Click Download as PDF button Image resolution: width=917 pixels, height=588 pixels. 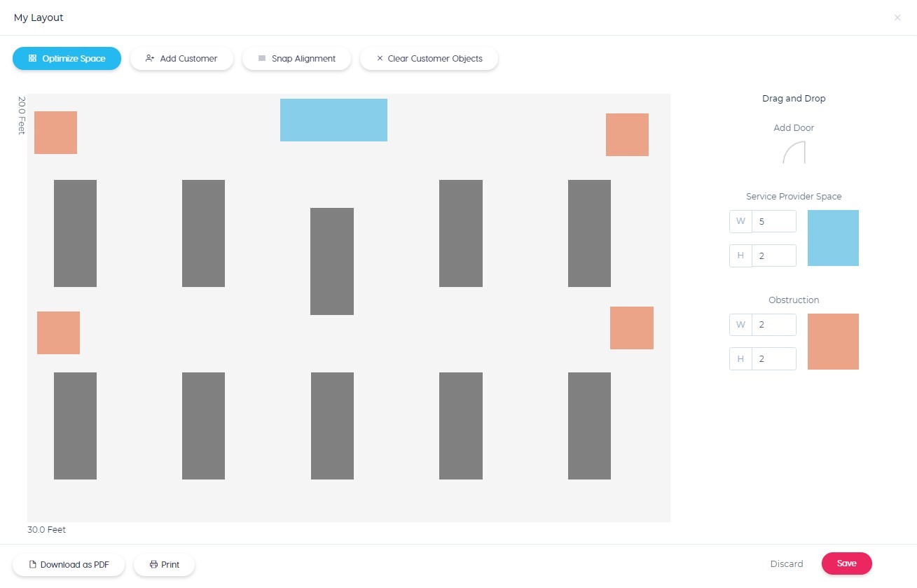69,565
